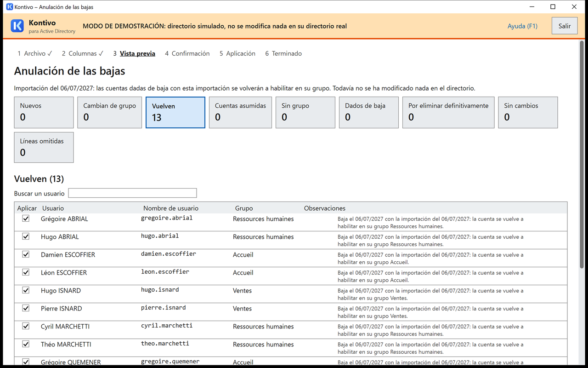Image resolution: width=588 pixels, height=368 pixels.
Task: Select the Cambian de grupo card
Action: [109, 112]
